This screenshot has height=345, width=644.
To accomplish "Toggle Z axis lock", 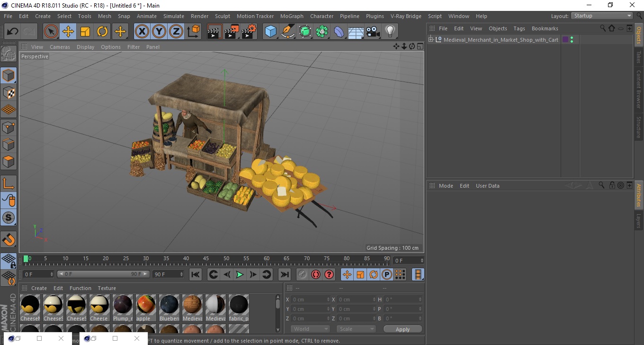I will (x=176, y=32).
